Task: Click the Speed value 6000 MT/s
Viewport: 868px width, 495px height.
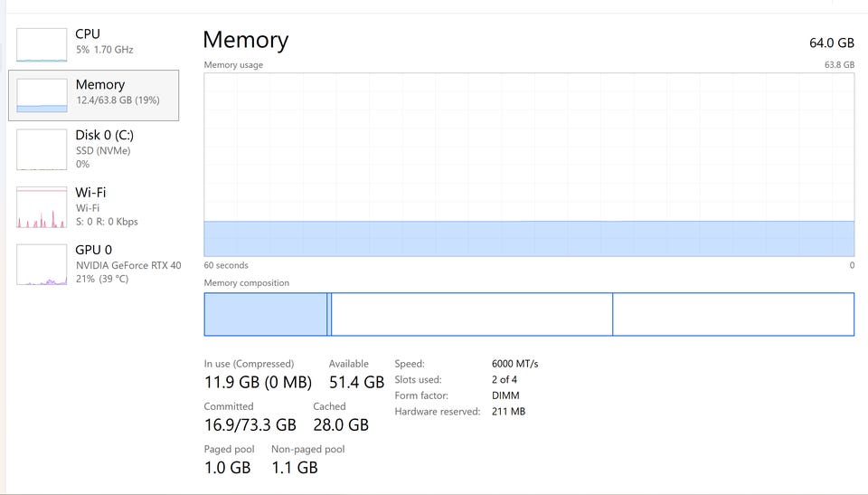Action: coord(514,364)
